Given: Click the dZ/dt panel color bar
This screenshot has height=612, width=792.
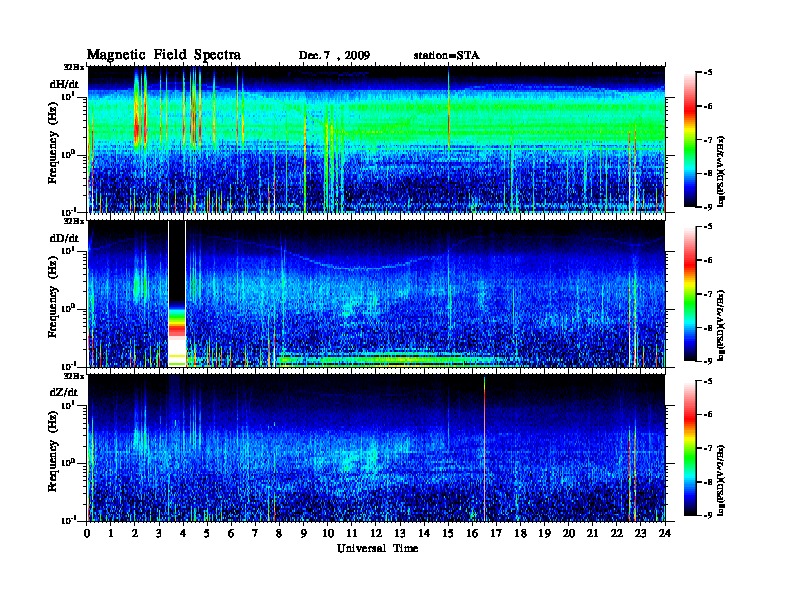Looking at the screenshot, I should (x=690, y=447).
